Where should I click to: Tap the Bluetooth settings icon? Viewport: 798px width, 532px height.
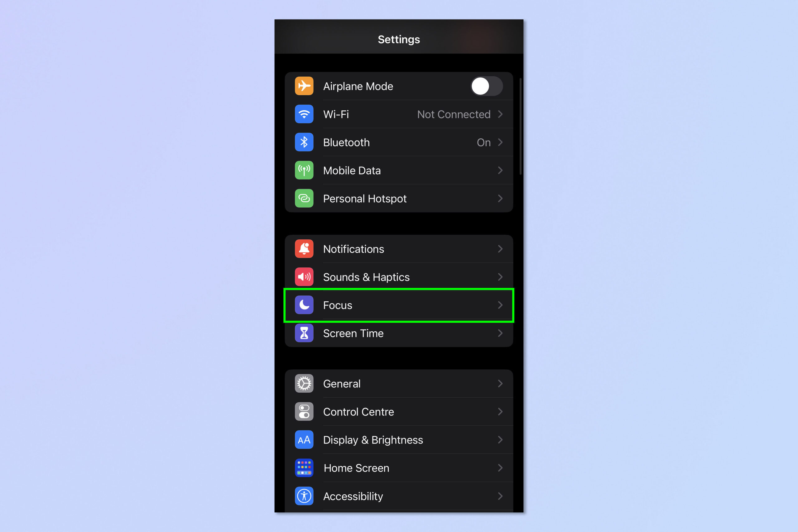click(x=303, y=142)
